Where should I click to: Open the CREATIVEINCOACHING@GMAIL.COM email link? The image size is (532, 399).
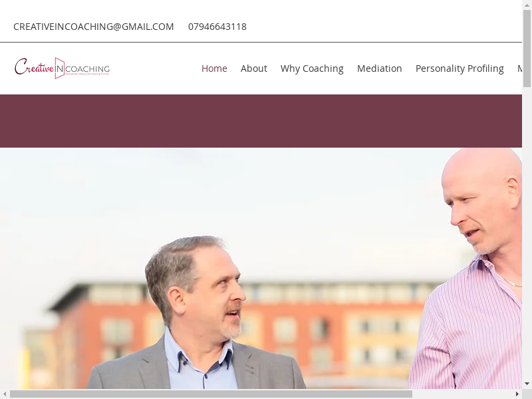[93, 27]
